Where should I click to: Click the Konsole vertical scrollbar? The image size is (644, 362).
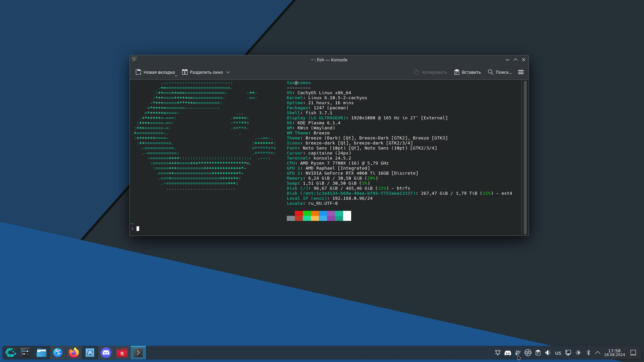point(525,158)
